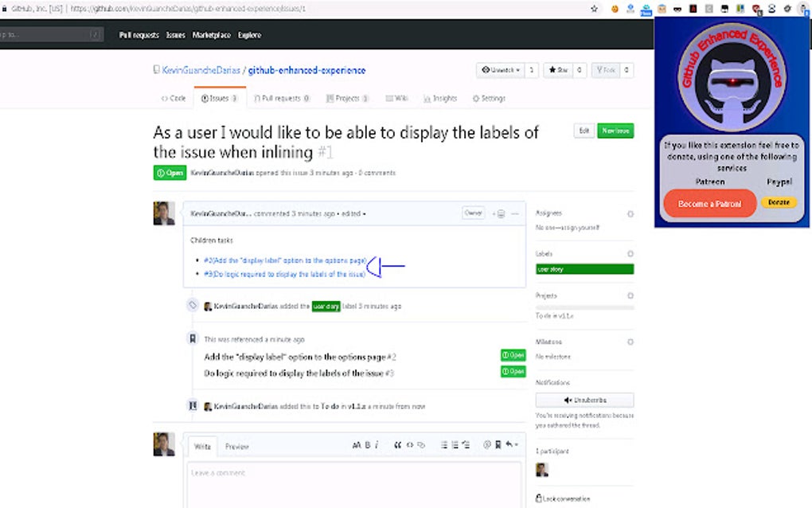
Task: Switch to the Preview tab of the comment box
Action: (236, 446)
